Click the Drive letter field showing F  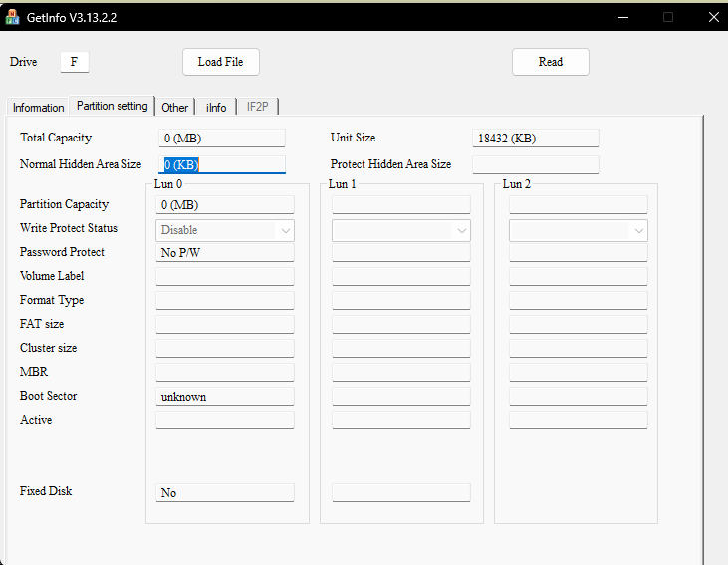click(x=75, y=62)
